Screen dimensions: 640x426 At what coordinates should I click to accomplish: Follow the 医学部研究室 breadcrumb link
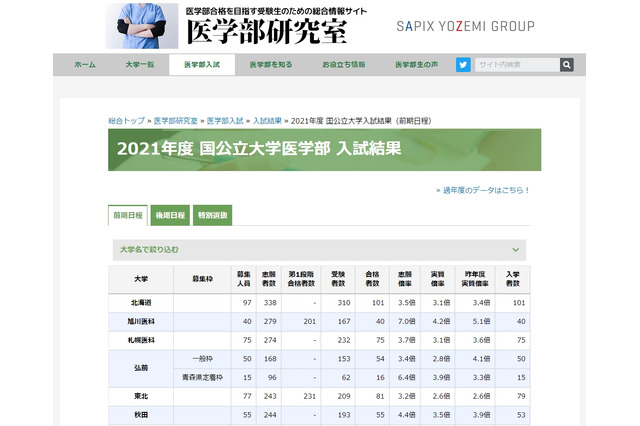pyautogui.click(x=176, y=121)
